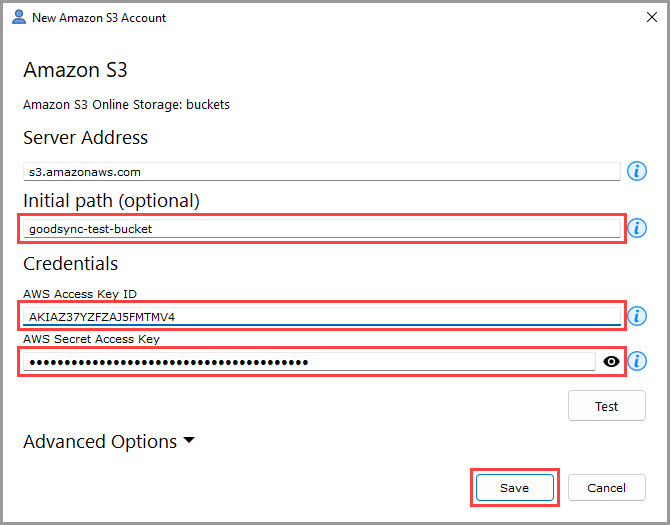Expand Advanced Options with the triangle arrow
The image size is (670, 525).
pyautogui.click(x=188, y=441)
